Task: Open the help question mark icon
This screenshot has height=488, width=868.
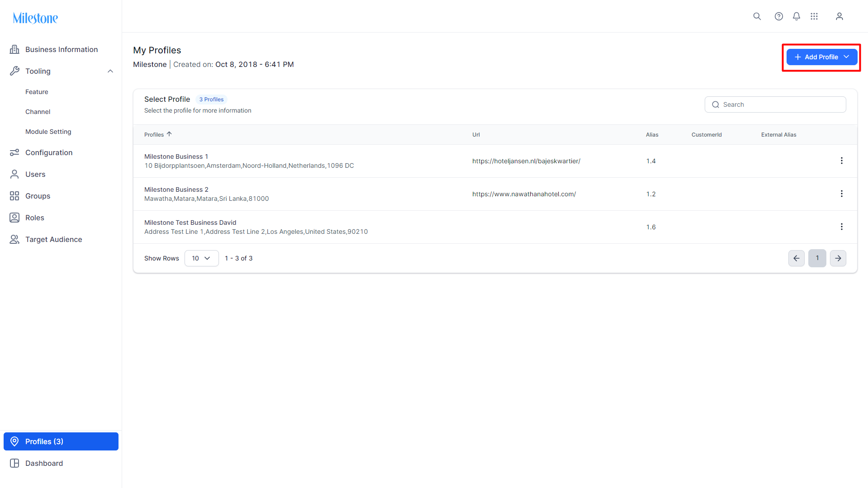Action: coord(779,16)
